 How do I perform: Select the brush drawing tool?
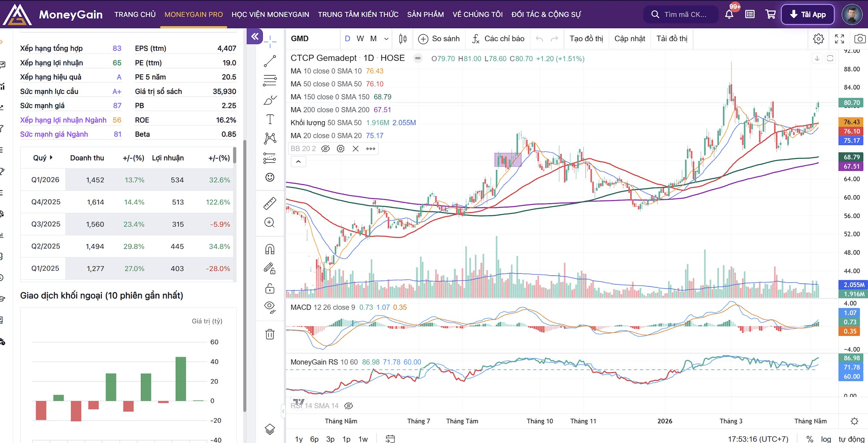270,100
